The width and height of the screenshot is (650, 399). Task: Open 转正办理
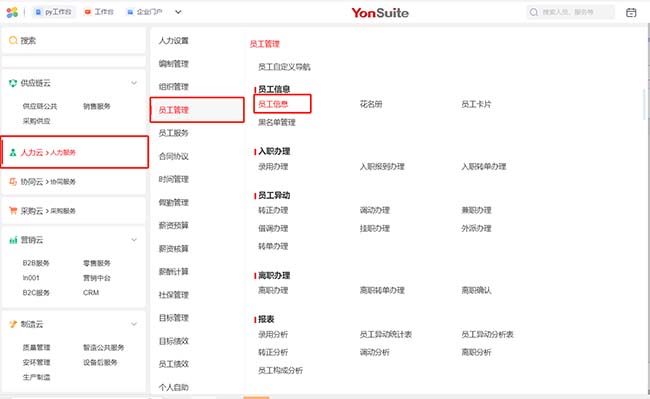pos(273,210)
